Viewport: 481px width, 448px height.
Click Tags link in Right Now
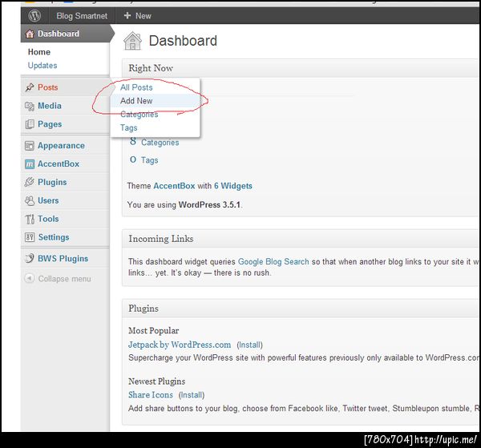[x=149, y=160]
